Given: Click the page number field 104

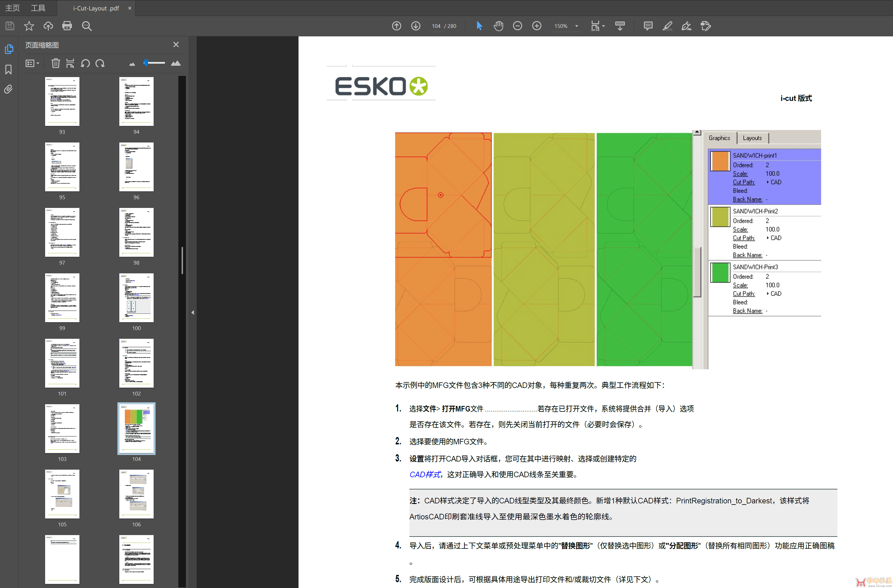Looking at the screenshot, I should [436, 26].
